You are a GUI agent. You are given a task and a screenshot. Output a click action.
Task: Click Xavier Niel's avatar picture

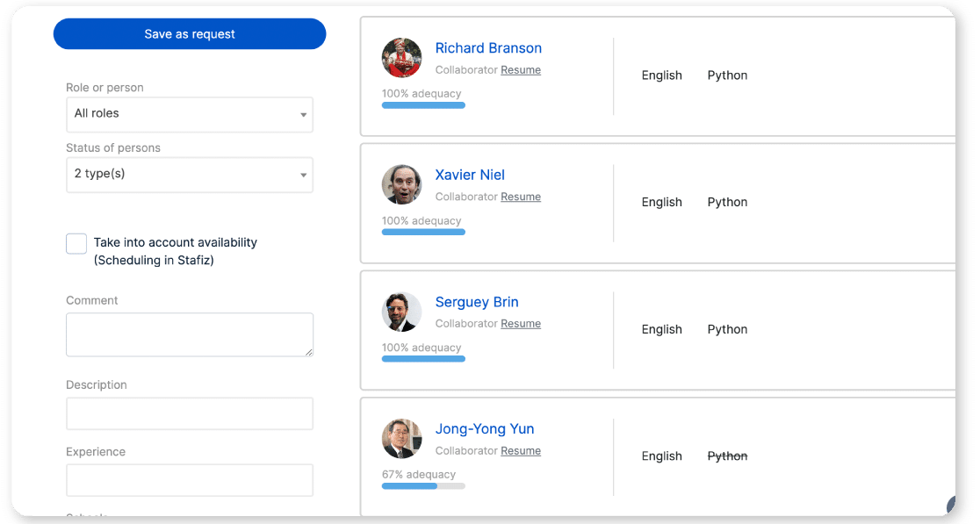tap(401, 185)
